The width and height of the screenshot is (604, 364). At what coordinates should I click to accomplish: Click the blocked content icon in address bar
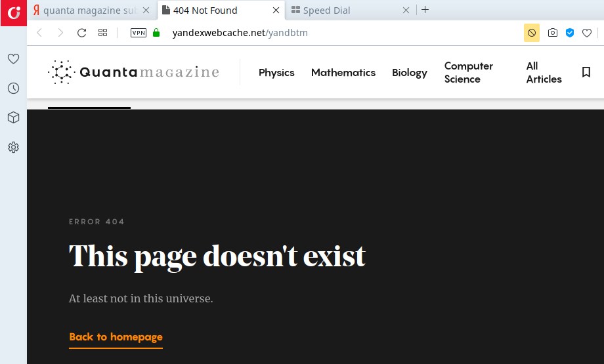532,33
